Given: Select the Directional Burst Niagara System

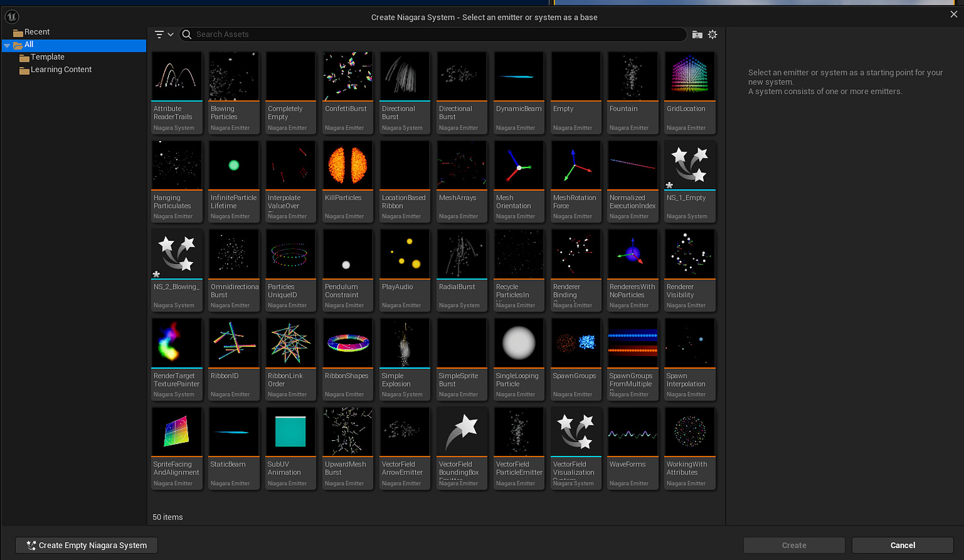Looking at the screenshot, I should (405, 92).
